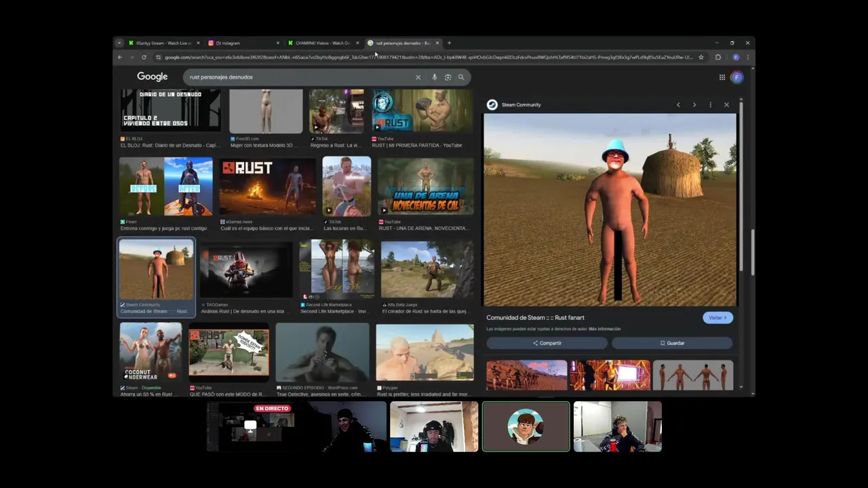This screenshot has height=488, width=868.
Task: Start voice search with microphone icon
Action: click(434, 77)
